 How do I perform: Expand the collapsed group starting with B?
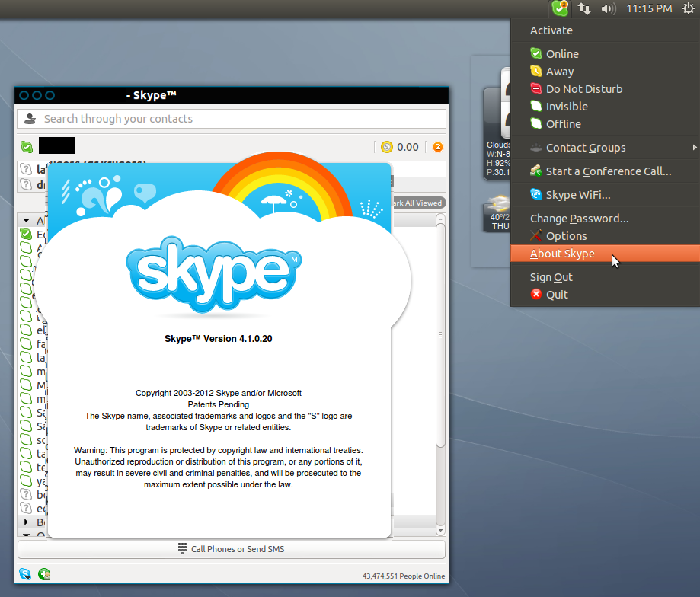pyautogui.click(x=27, y=522)
